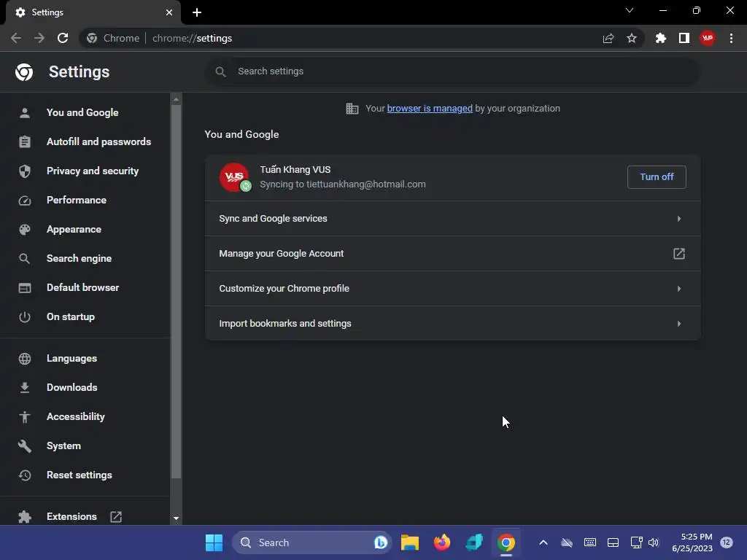Go back with the back arrow
747x560 pixels.
pyautogui.click(x=16, y=38)
